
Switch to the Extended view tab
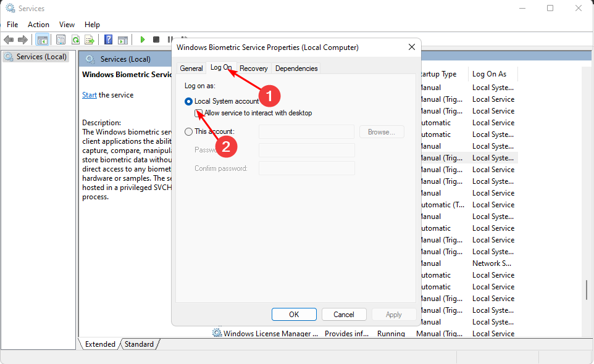point(100,344)
